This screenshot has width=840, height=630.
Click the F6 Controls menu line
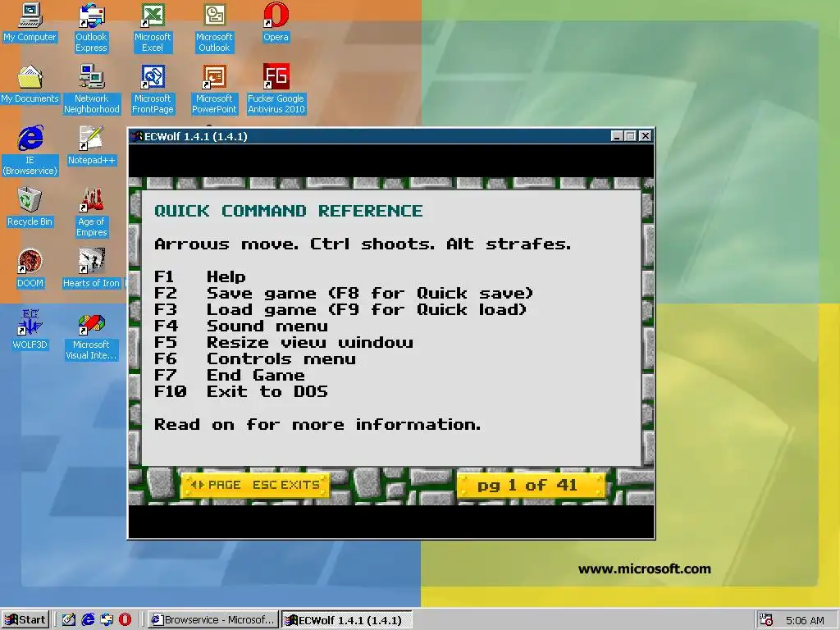[255, 359]
